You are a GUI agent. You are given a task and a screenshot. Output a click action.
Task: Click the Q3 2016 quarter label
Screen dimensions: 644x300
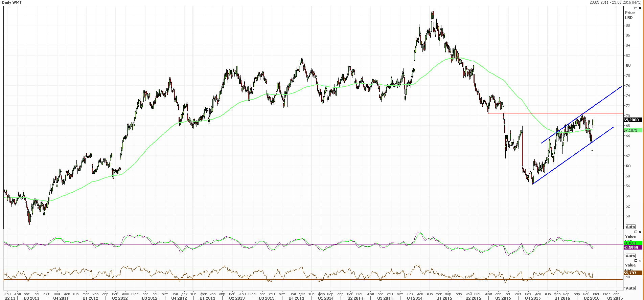(x=615, y=298)
